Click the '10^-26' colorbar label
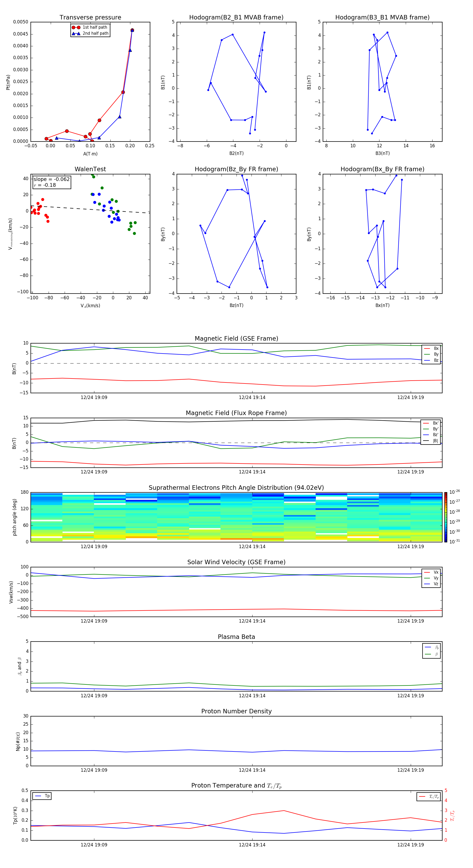Image resolution: width=473 pixels, height=868 pixels. [x=455, y=492]
